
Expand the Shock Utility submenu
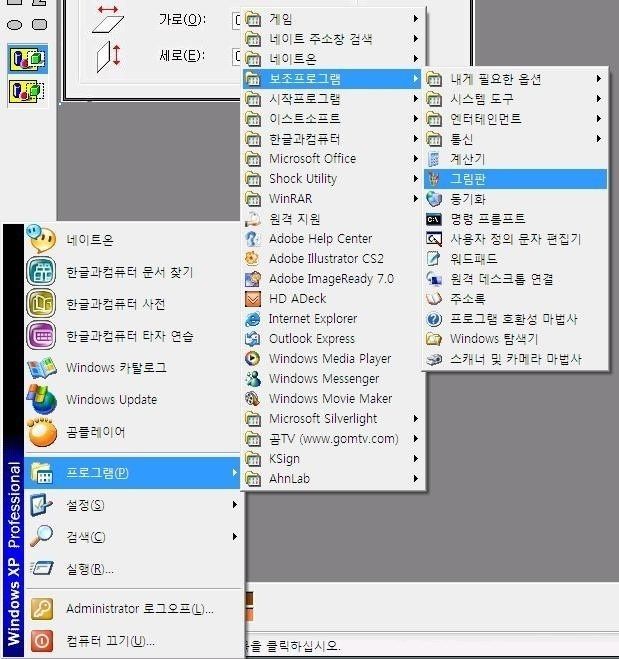tap(416, 179)
